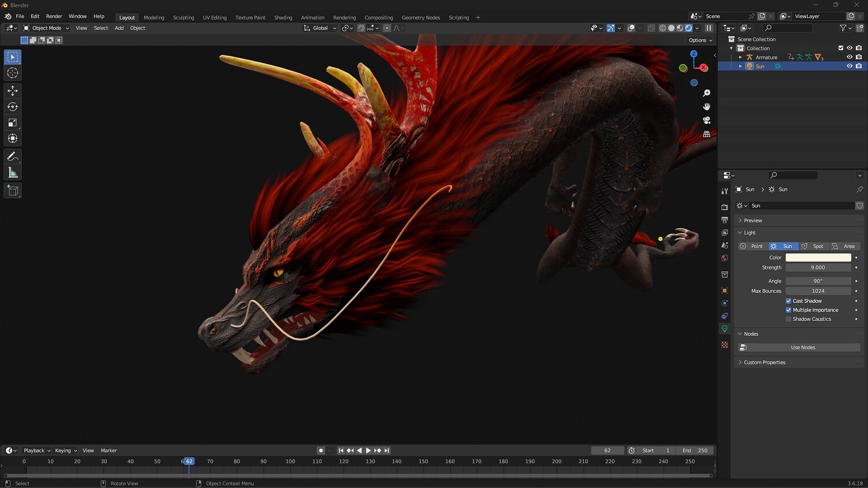Uncheck the Cast Shadow checkbox
Screen dimensions: 868x488
(x=788, y=301)
